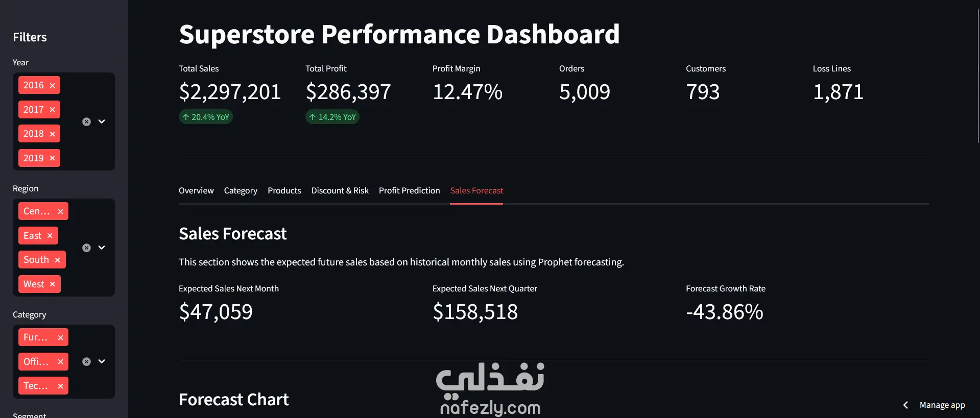Expand the Manage app panel chevron
Screen dimensions: 980x418
click(x=905, y=405)
